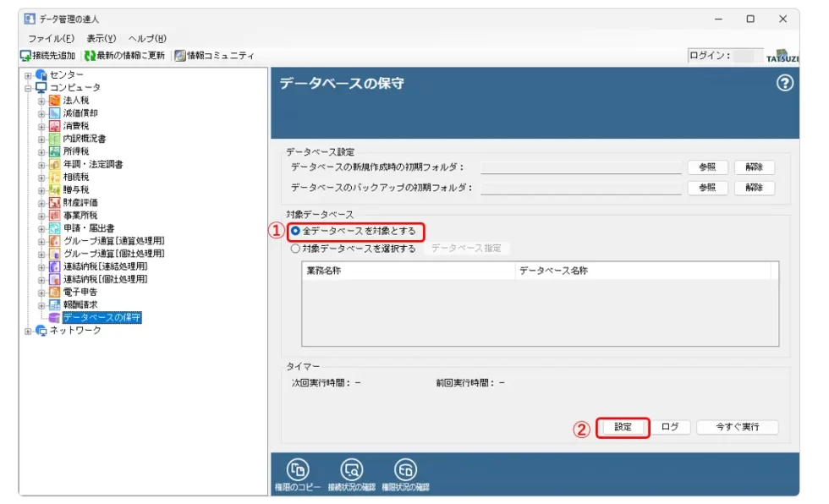Click the ログ button
Image resolution: width=829 pixels, height=504 pixels.
[669, 427]
